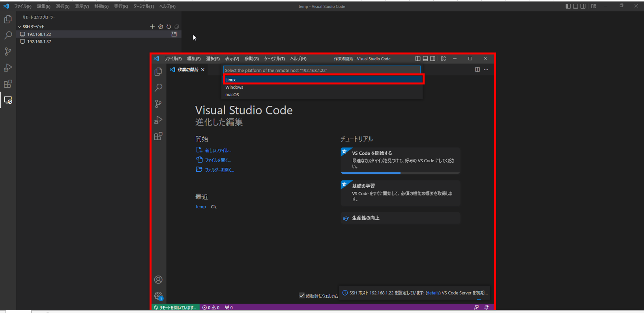Click the feedback icon in the status bar
Viewport: 644px width, 313px height.
pos(476,307)
